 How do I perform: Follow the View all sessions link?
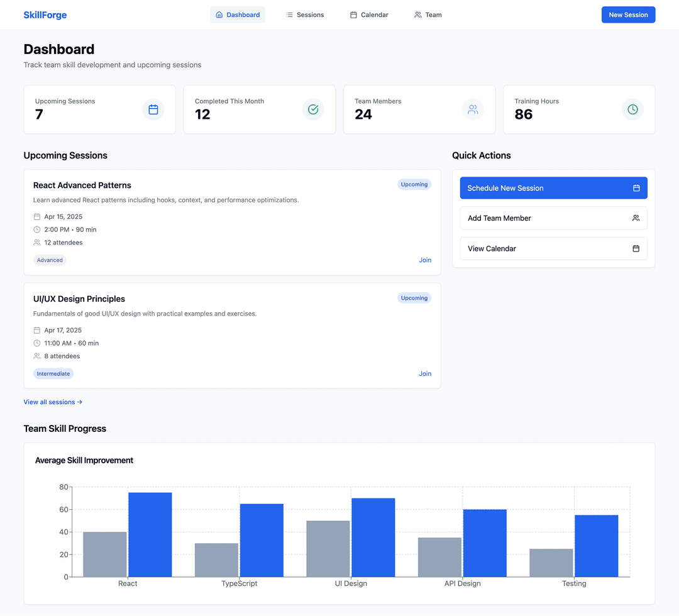click(x=53, y=402)
